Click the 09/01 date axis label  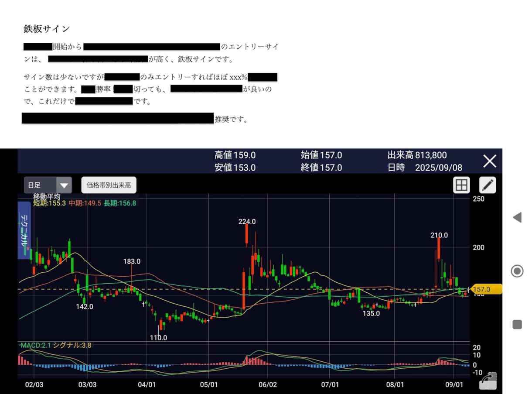point(454,385)
